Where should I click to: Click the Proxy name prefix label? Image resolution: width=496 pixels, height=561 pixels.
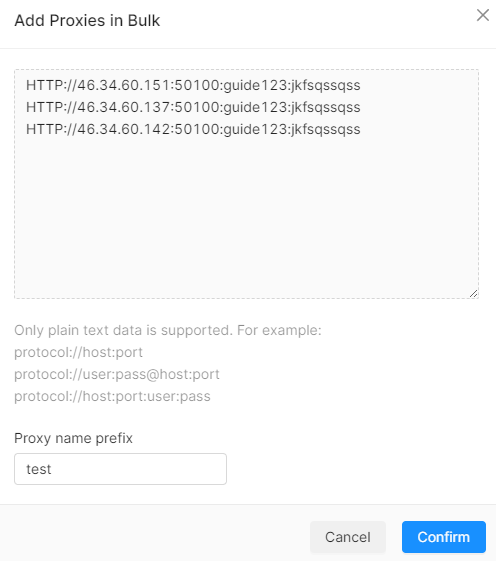[73, 438]
